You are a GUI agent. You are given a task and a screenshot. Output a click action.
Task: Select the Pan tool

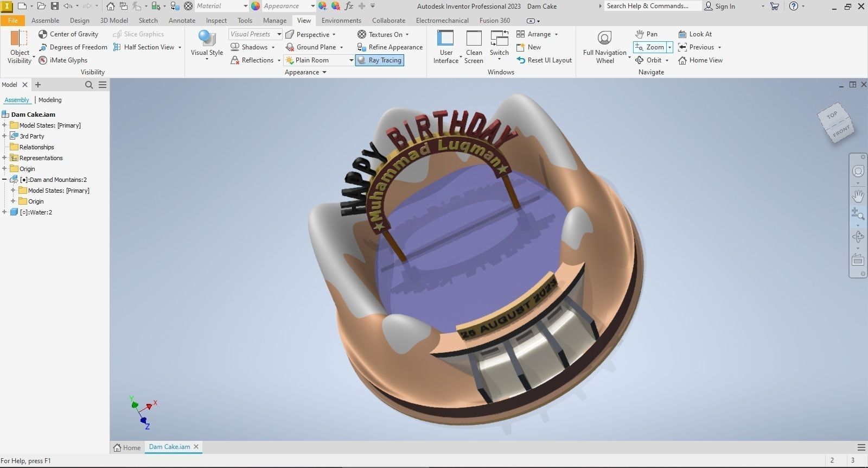pos(646,34)
